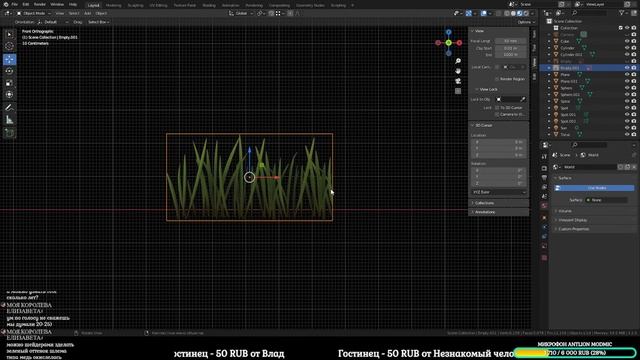Open the Edit menu in top bar
This screenshot has height=360, width=640.
26,4
